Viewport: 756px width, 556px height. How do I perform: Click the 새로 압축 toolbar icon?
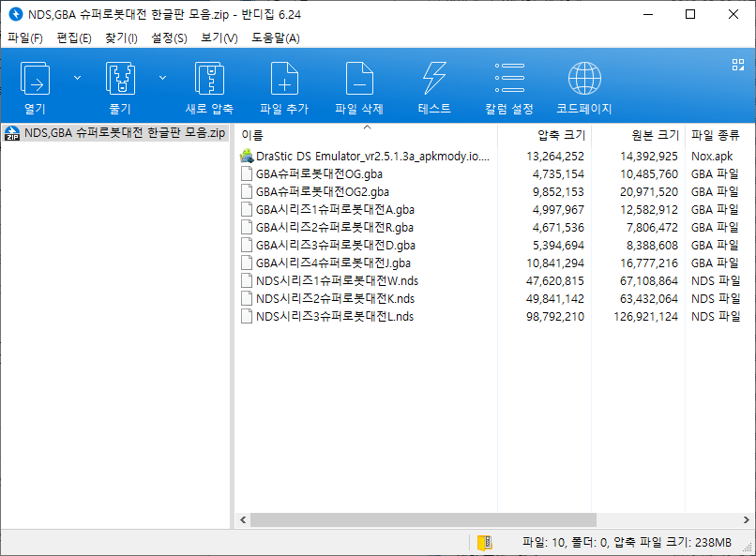pyautogui.click(x=209, y=80)
